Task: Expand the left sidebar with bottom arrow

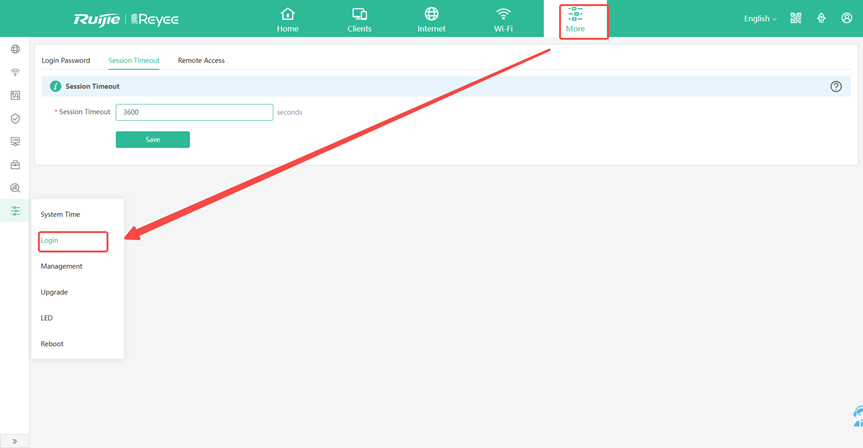Action: pyautogui.click(x=14, y=441)
